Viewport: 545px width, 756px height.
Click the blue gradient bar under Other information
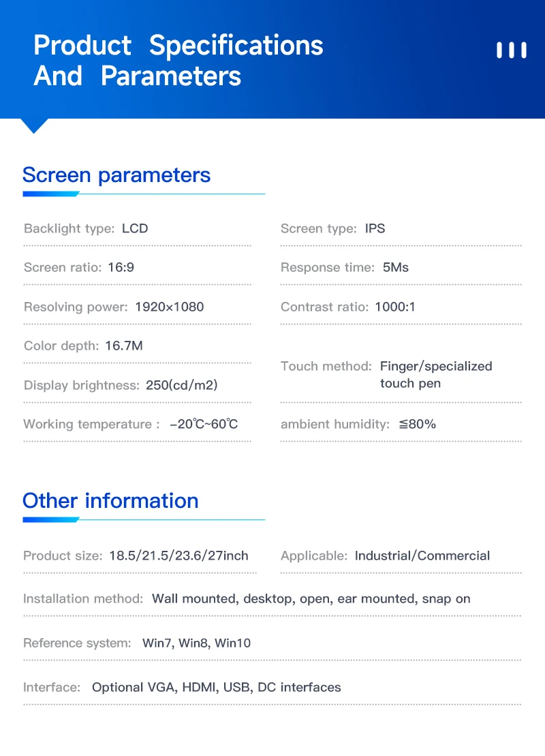(x=51, y=519)
